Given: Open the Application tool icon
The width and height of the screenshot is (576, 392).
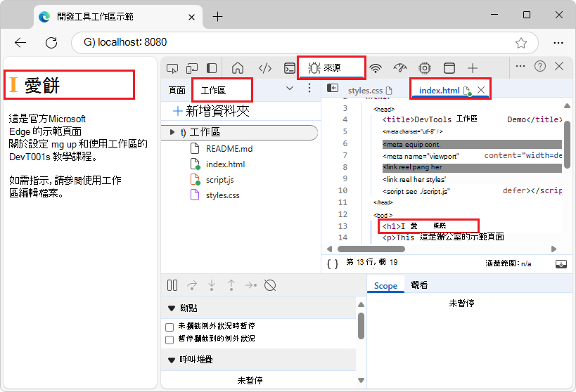Looking at the screenshot, I should tap(449, 68).
